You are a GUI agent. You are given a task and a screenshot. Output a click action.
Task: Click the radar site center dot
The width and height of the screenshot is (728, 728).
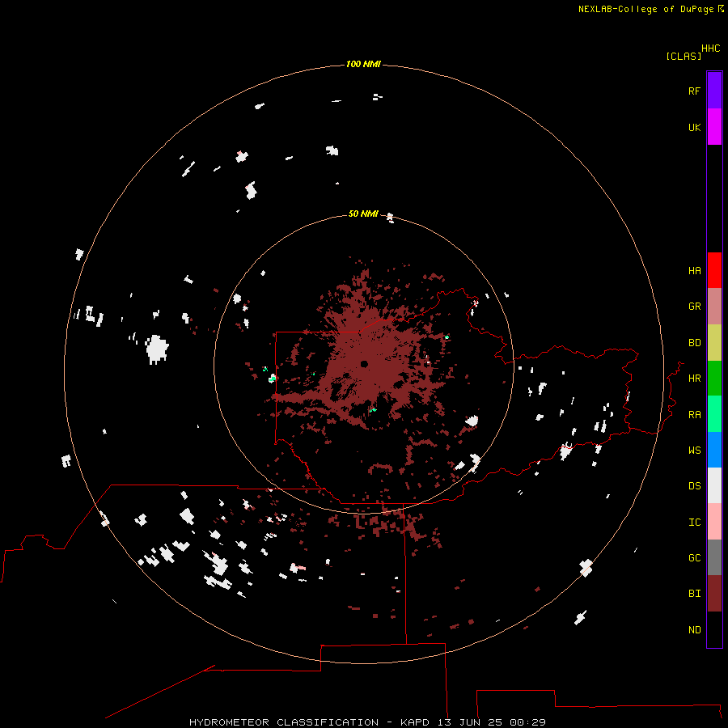364,364
